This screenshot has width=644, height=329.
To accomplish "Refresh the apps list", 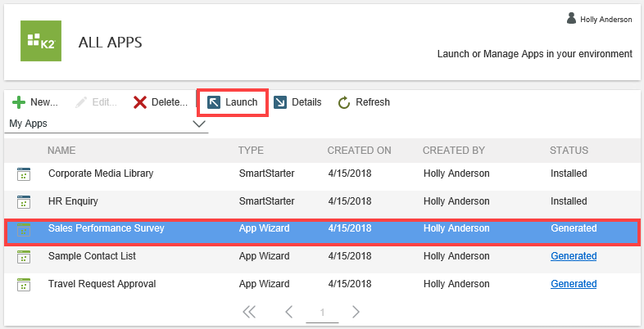I will point(364,102).
